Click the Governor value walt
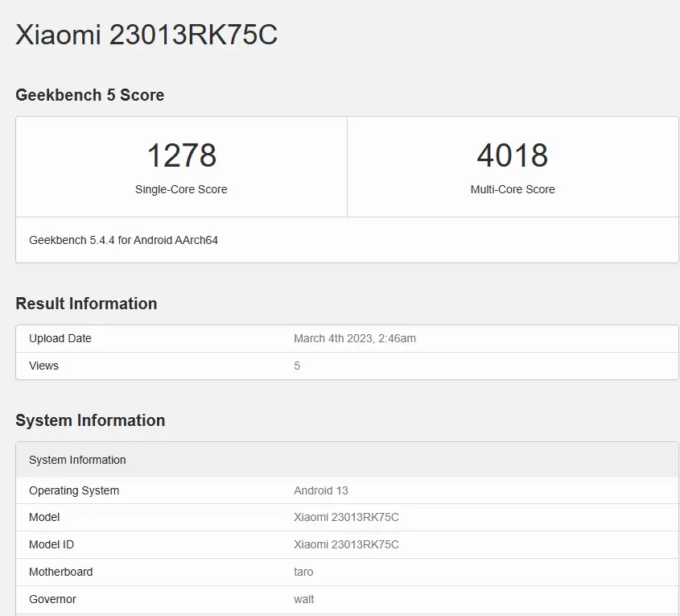Viewport: 680px width, 616px height. tap(304, 599)
